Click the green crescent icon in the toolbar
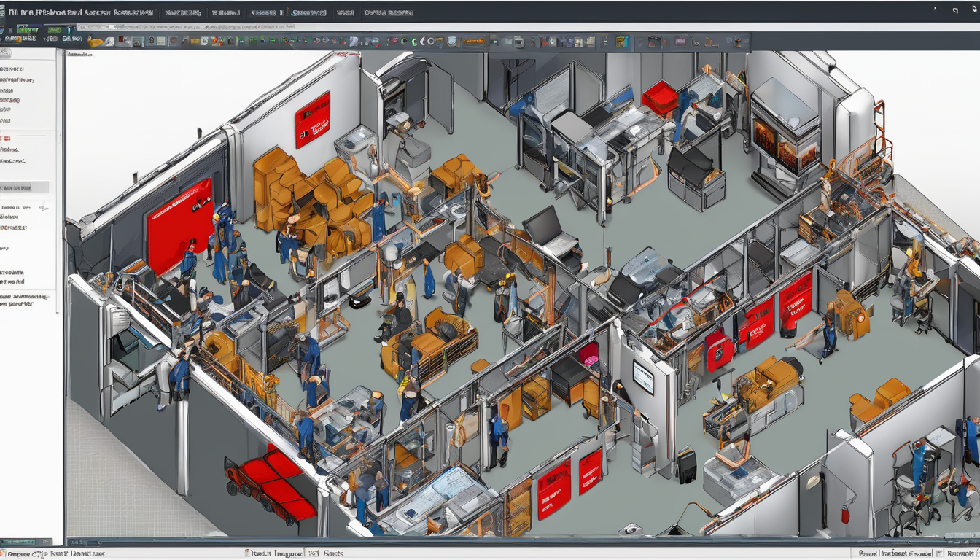980x560 pixels. coord(413,42)
